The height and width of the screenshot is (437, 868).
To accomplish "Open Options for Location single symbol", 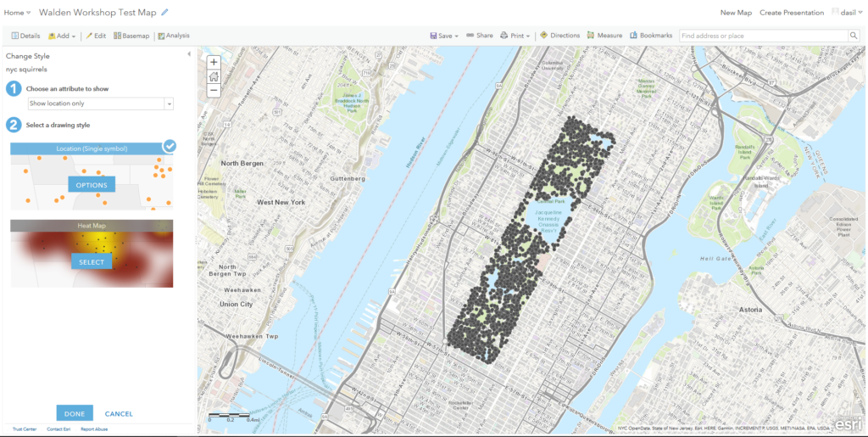I will point(92,185).
